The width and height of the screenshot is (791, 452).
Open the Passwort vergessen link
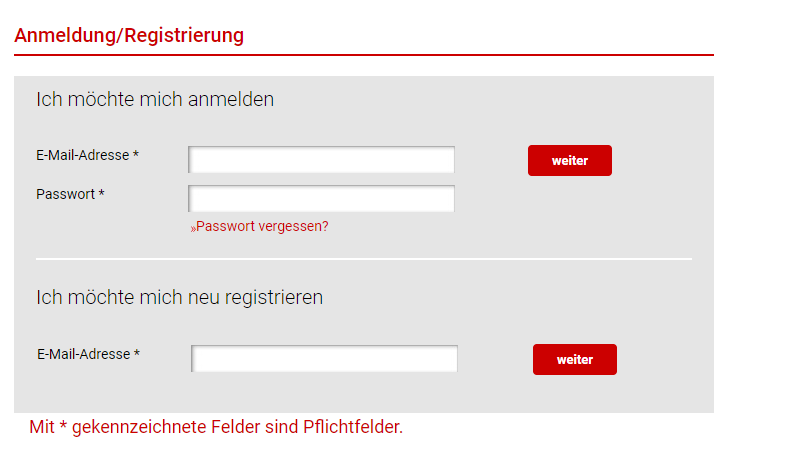coord(259,227)
